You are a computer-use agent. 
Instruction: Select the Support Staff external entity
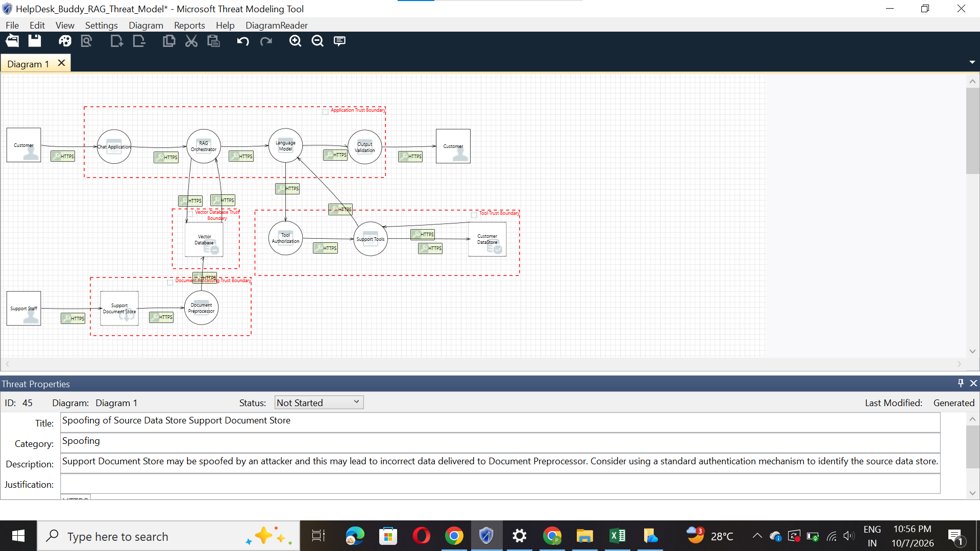click(23, 308)
